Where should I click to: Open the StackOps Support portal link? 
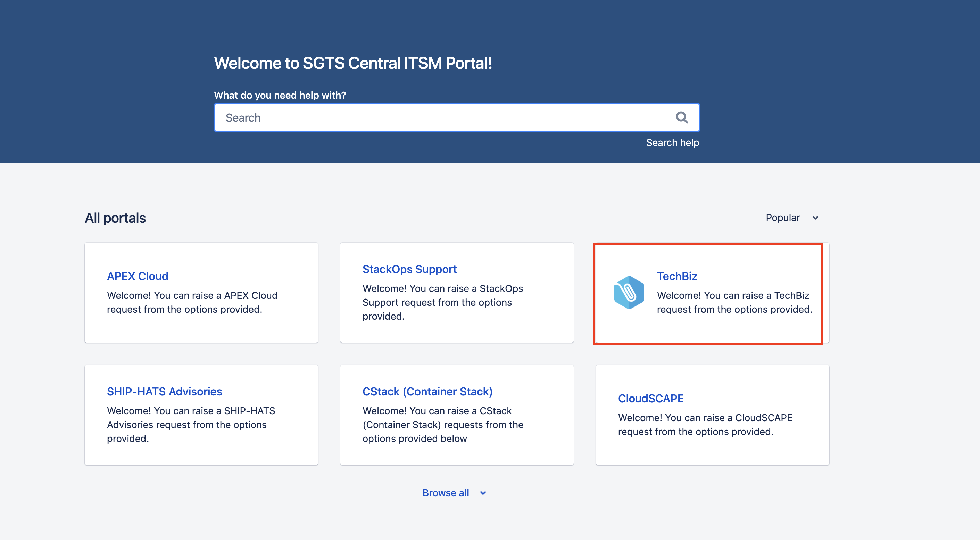click(x=409, y=269)
